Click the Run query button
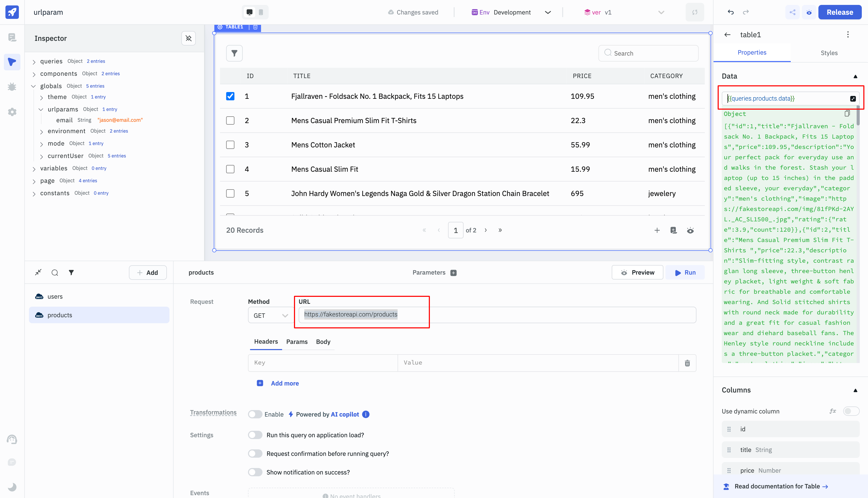 click(685, 273)
